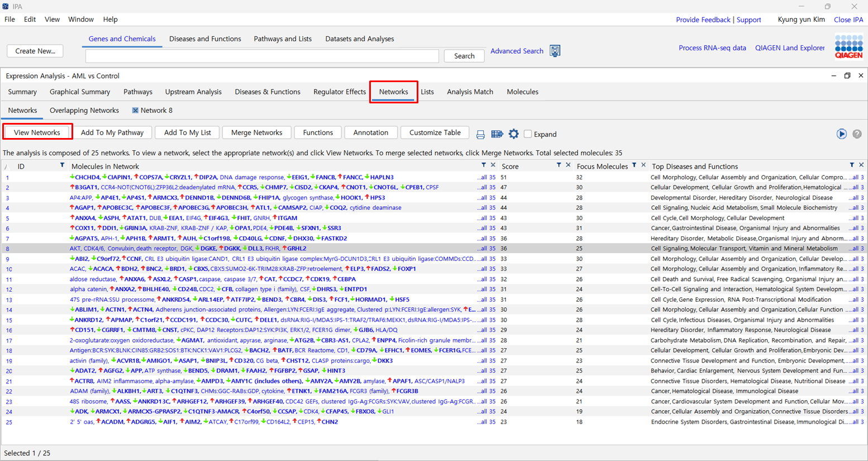Restore the Expression Analysis inner panel
The width and height of the screenshot is (868, 461).
(x=847, y=76)
